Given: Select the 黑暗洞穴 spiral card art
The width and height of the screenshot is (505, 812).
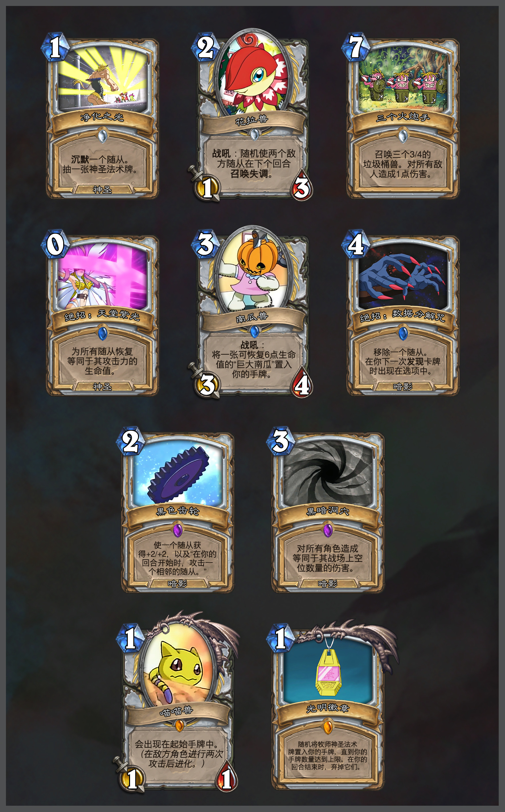Looking at the screenshot, I should tap(328, 473).
